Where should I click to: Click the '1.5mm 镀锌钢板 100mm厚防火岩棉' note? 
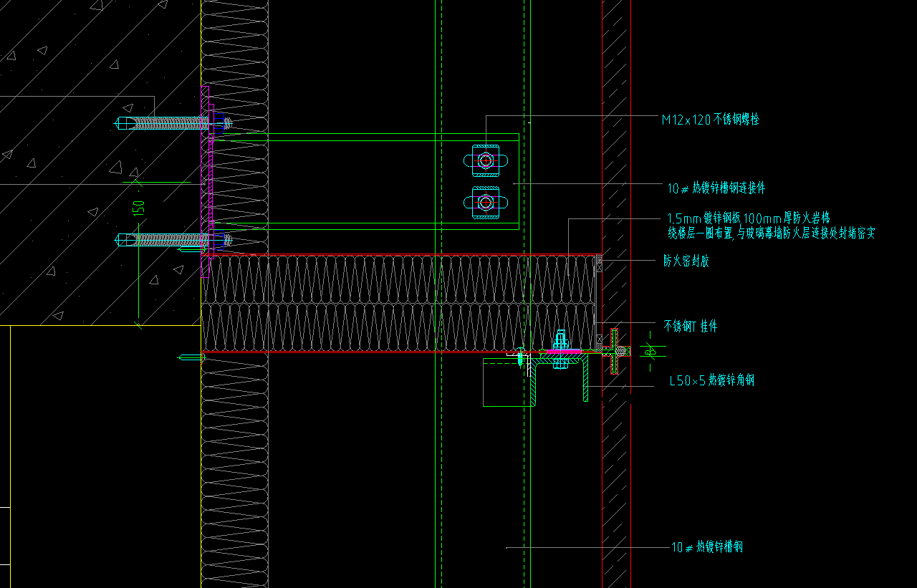pyautogui.click(x=748, y=218)
